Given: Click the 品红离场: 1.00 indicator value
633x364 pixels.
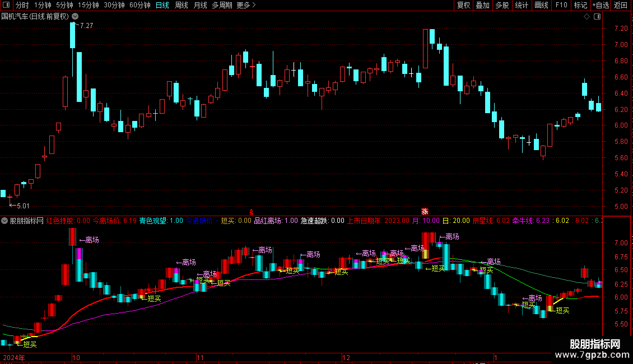Looking at the screenshot, I should [276, 221].
